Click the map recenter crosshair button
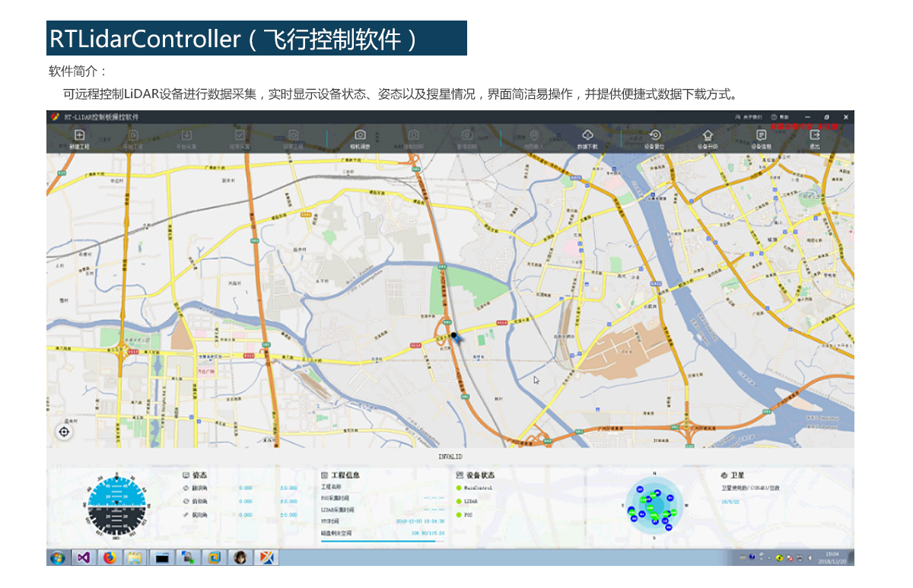Image resolution: width=913 pixels, height=588 pixels. [64, 432]
